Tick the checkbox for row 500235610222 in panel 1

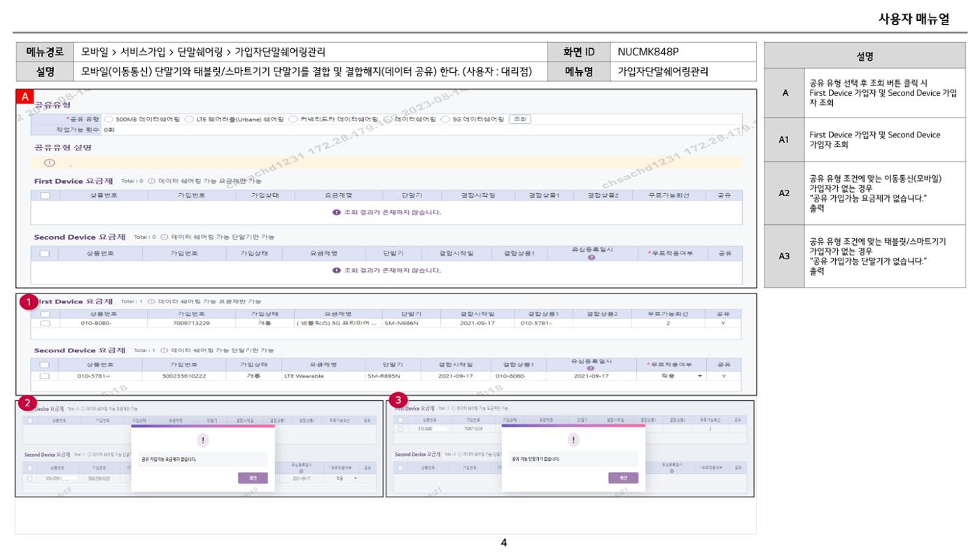(45, 376)
